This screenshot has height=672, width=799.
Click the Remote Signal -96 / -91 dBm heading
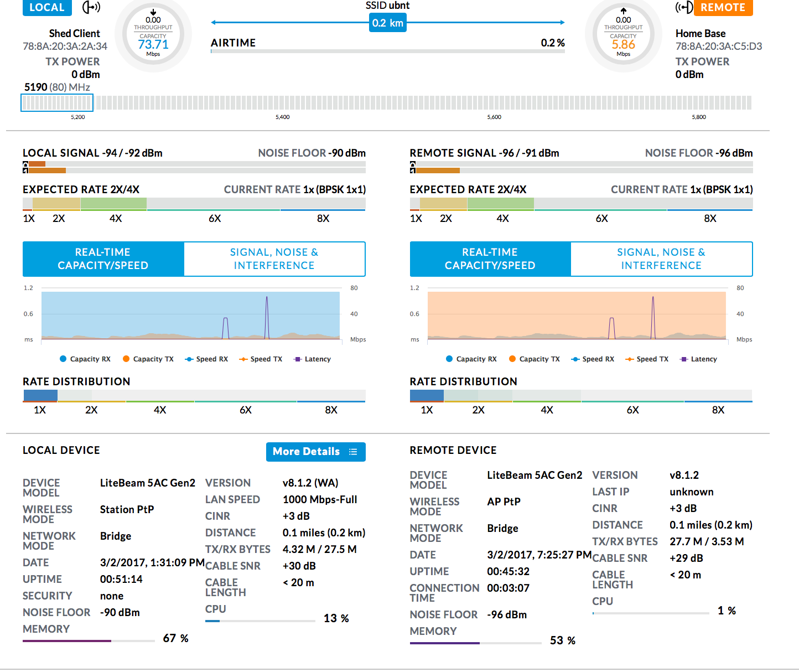(x=485, y=153)
